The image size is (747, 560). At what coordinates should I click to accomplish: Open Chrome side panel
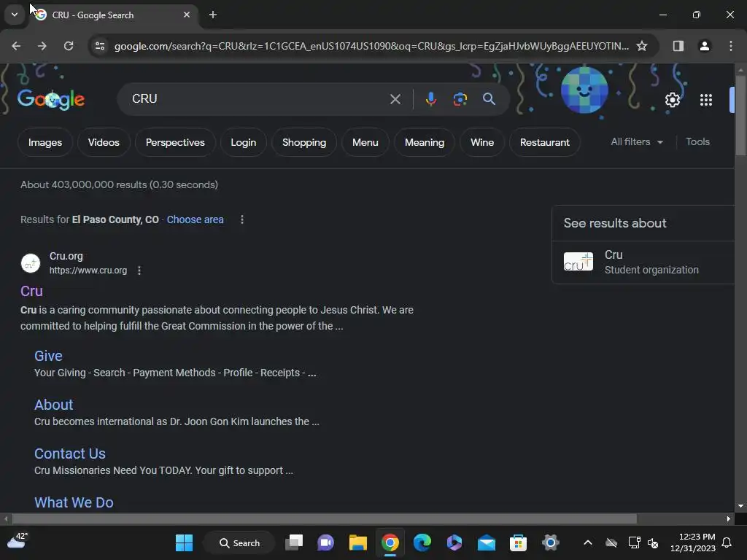[x=678, y=46]
